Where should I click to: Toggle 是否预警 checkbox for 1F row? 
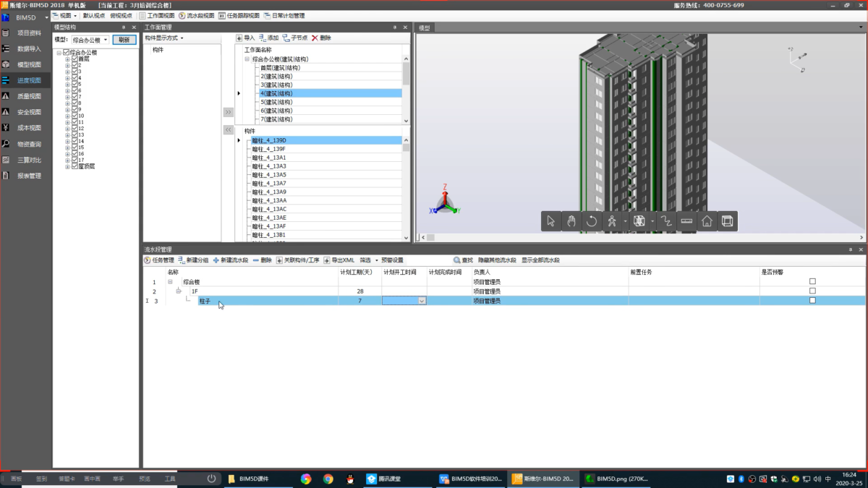tap(812, 291)
